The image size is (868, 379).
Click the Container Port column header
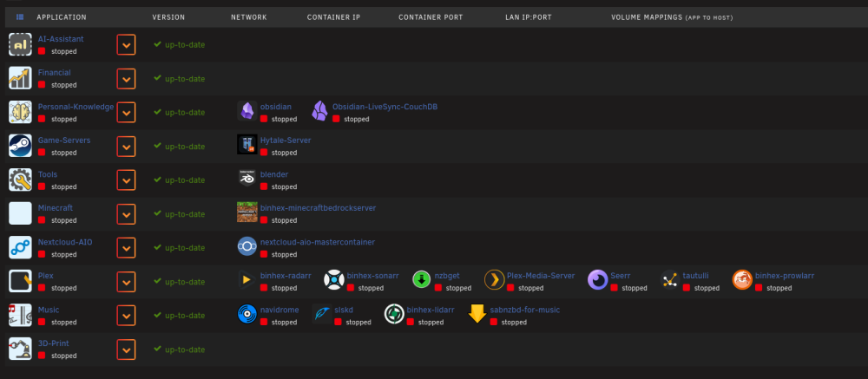(431, 17)
